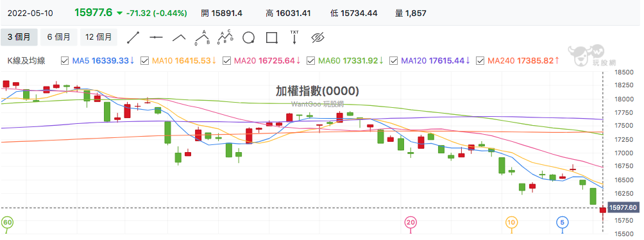
Task: Uncheck the MA20 moving average checkbox
Action: click(226, 61)
